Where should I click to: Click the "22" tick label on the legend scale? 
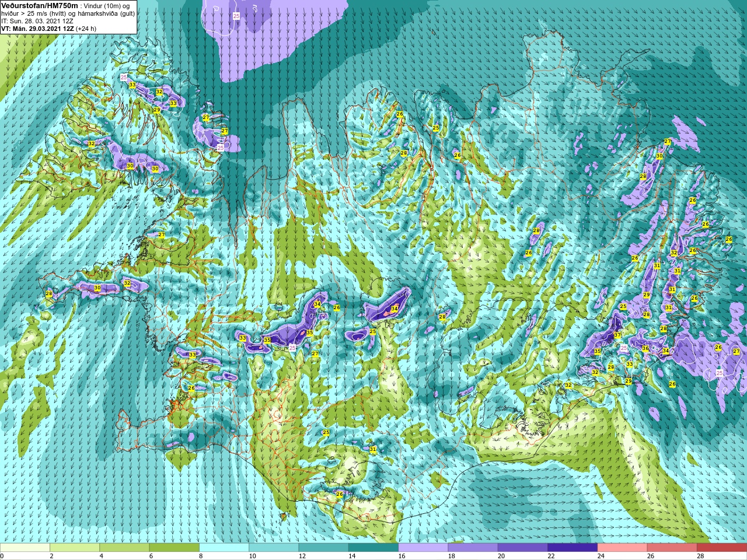coord(551,556)
